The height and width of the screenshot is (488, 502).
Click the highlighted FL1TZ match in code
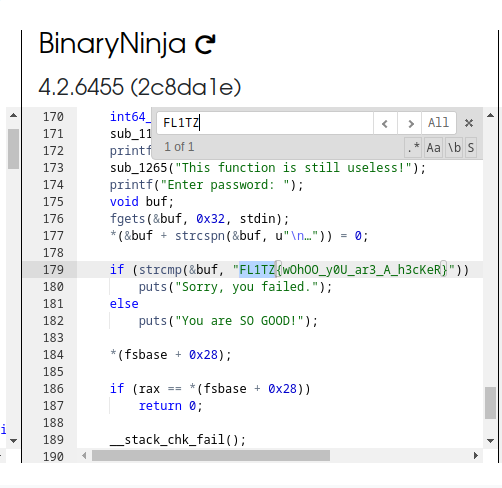point(257,270)
